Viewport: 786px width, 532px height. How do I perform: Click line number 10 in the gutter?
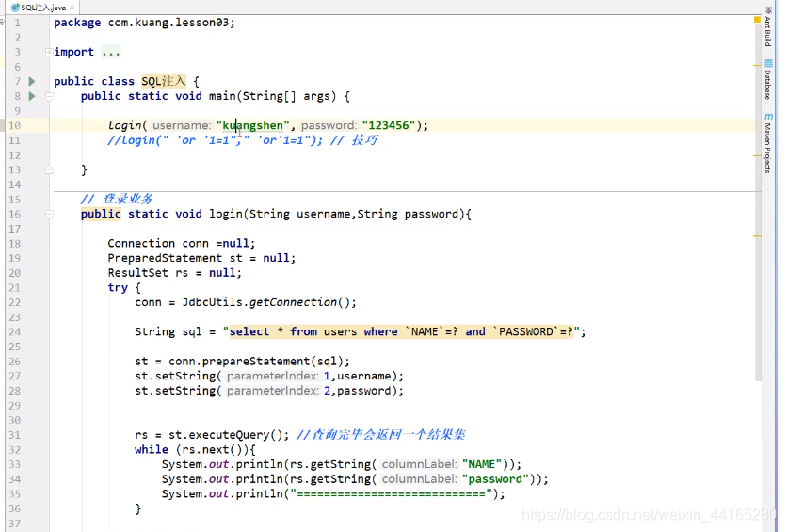[x=15, y=126]
